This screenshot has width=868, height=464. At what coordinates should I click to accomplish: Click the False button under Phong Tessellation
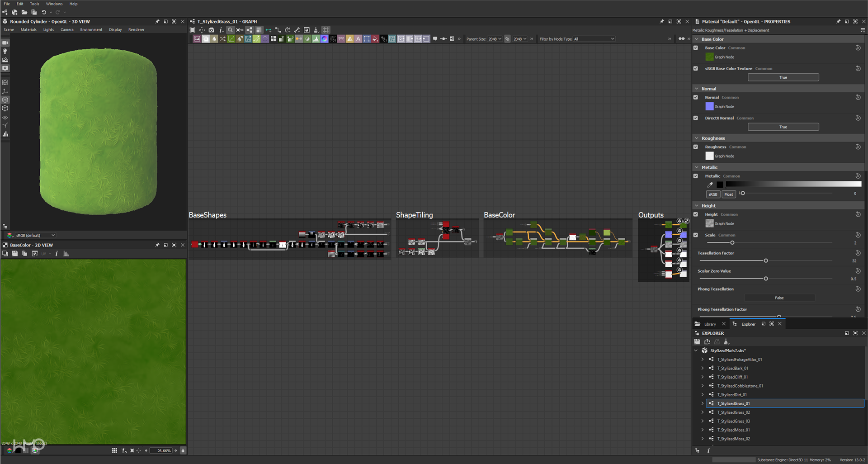point(779,298)
